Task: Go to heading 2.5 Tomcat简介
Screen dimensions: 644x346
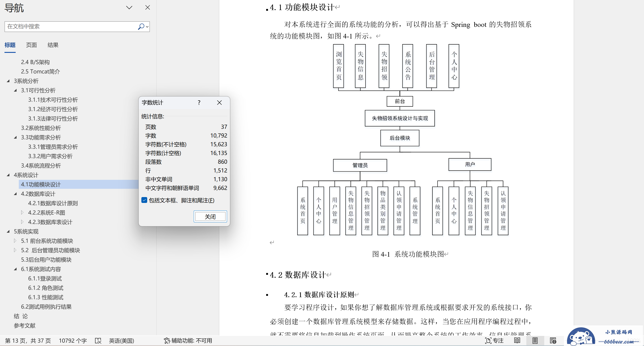Action: point(40,72)
